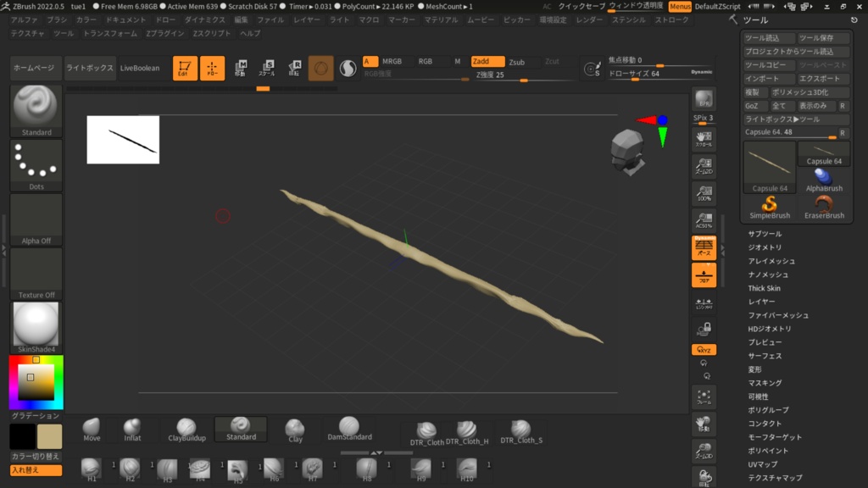This screenshot has width=868, height=488.
Task: Click the ホームページ button
Action: [x=34, y=68]
